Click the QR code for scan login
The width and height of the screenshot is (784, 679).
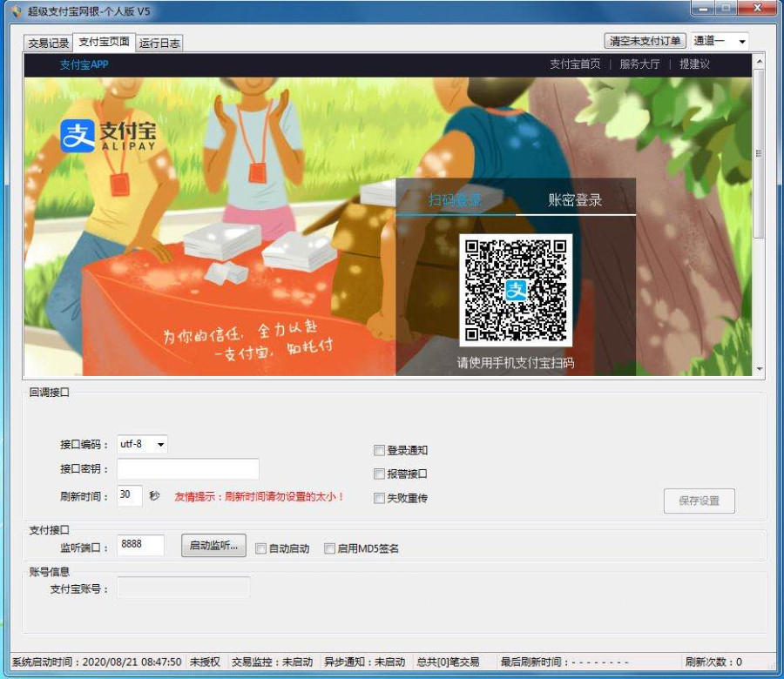click(x=516, y=290)
